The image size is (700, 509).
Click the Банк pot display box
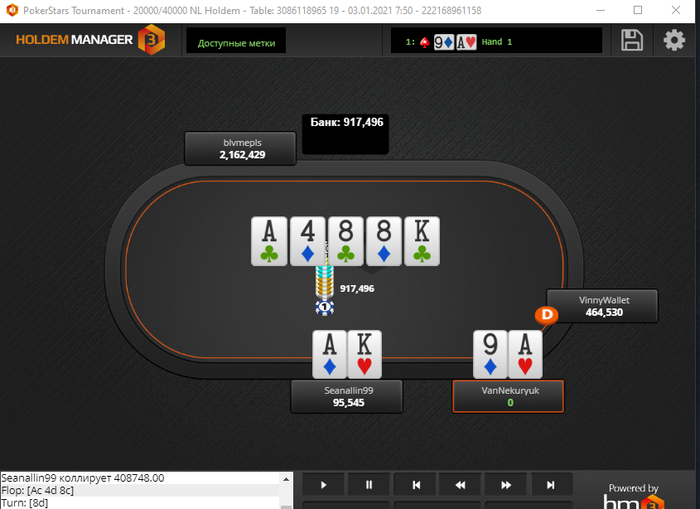tap(346, 134)
